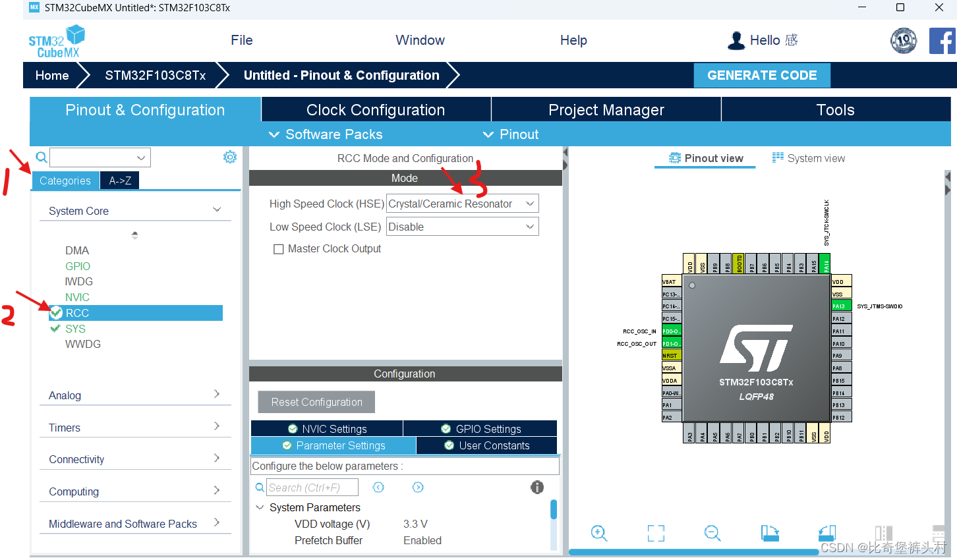The height and width of the screenshot is (560, 957).
Task: Click the parameter info icon
Action: 537,487
